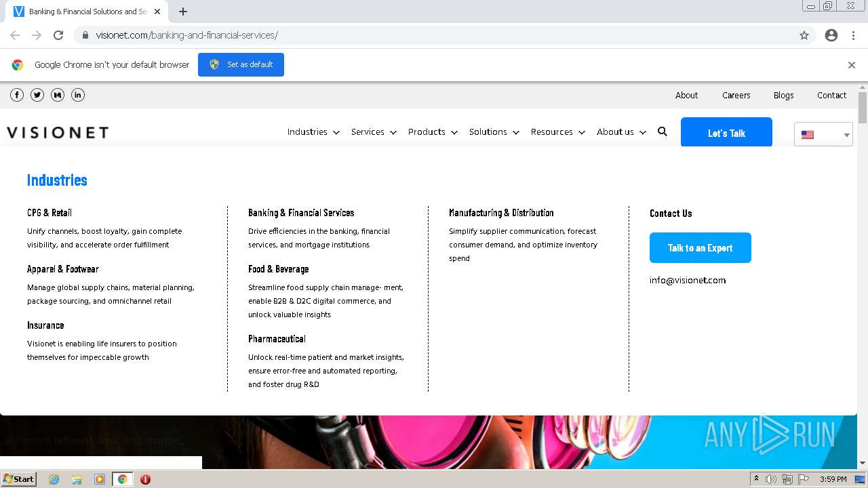Open Visionet's Facebook page icon

(17, 95)
